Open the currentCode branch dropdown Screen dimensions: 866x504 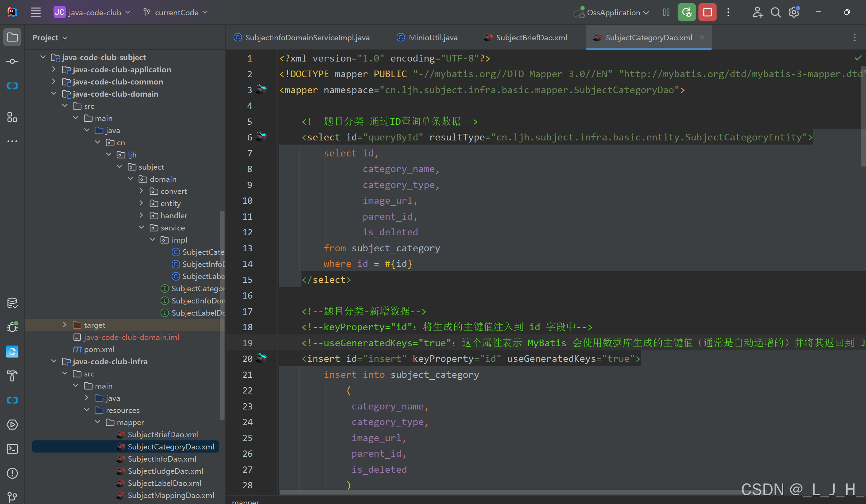177,13
